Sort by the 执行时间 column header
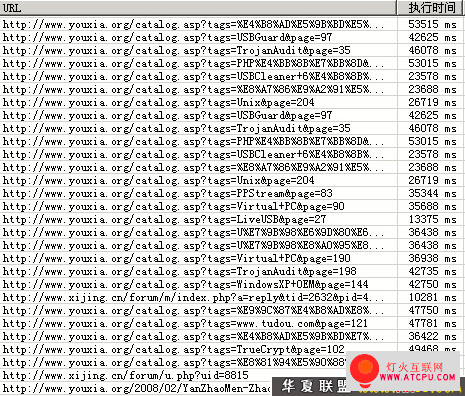The width and height of the screenshot is (465, 396). point(431,8)
